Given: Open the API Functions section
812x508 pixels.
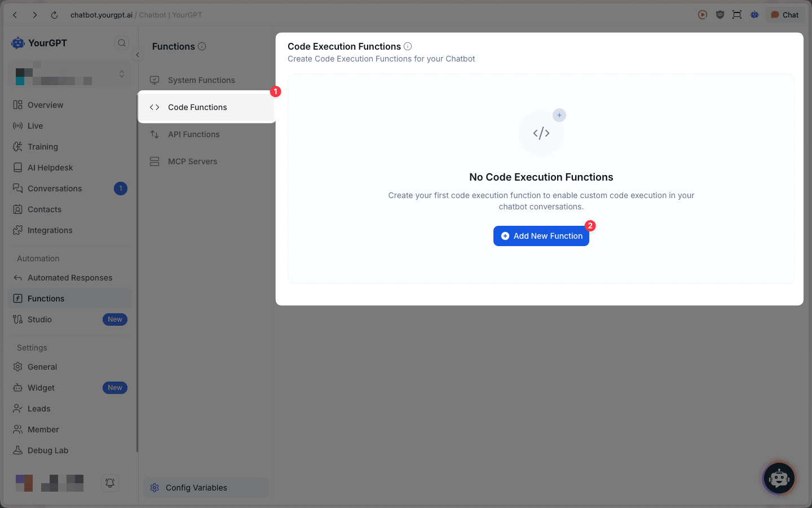Looking at the screenshot, I should [193, 134].
